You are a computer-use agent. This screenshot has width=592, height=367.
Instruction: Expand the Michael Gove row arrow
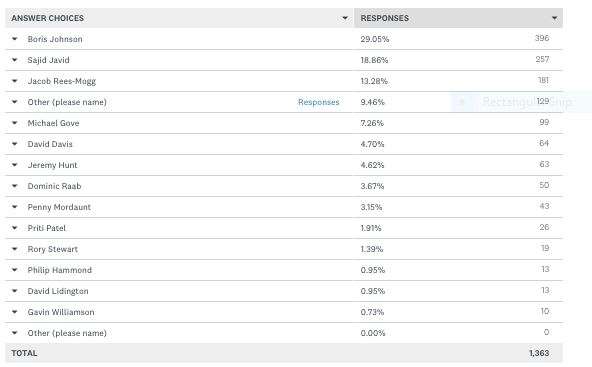coord(15,123)
